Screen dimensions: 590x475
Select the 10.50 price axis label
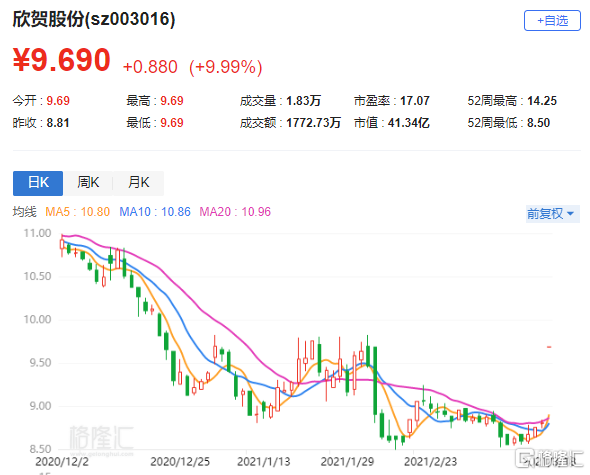point(37,277)
